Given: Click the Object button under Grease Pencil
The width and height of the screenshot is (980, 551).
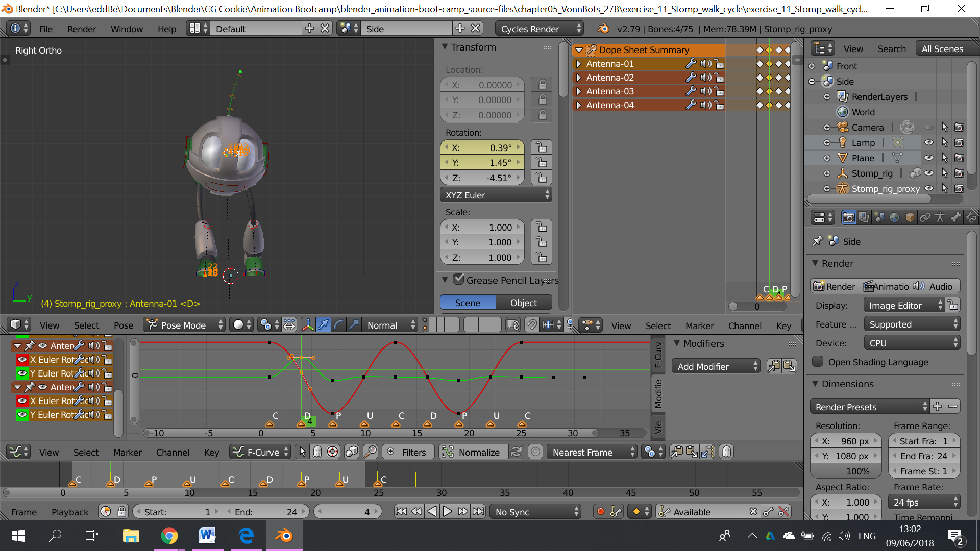Looking at the screenshot, I should (x=524, y=303).
